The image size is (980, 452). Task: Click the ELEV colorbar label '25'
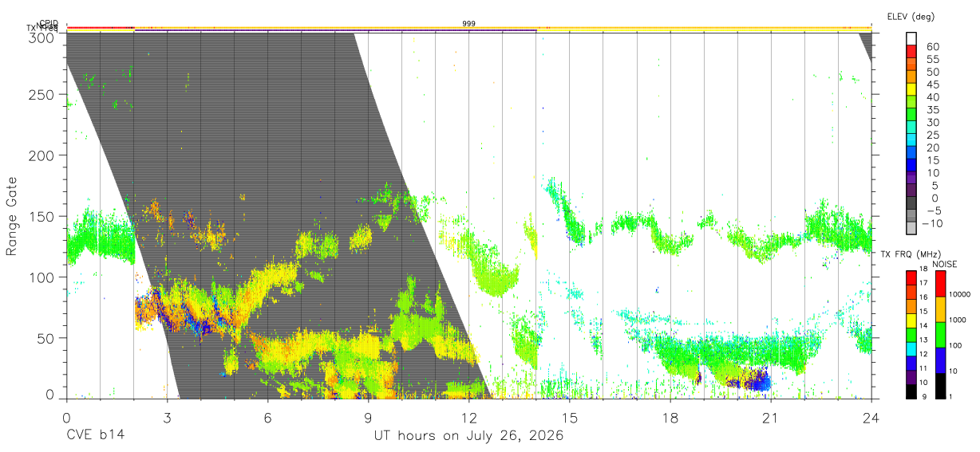[x=932, y=136]
